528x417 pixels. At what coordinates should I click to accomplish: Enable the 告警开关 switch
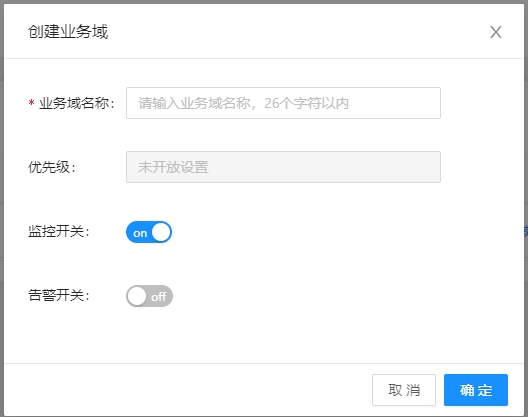click(149, 296)
